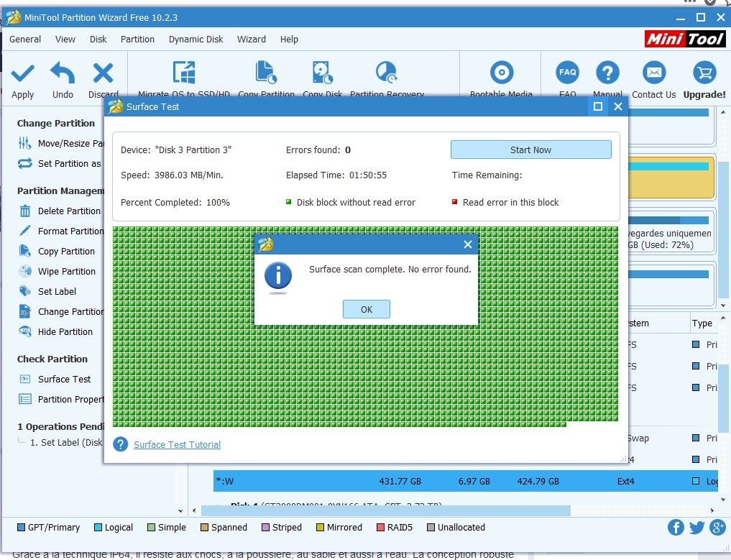Viewport: 731px width, 560px height.
Task: Click the horizontal scrollbar in partition list
Action: (x=385, y=510)
